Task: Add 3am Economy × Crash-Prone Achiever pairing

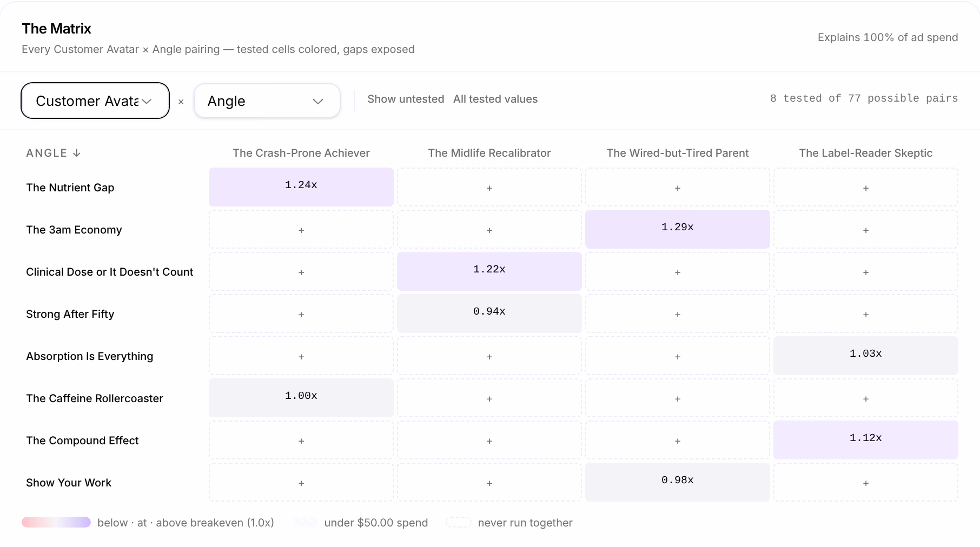Action: click(301, 229)
